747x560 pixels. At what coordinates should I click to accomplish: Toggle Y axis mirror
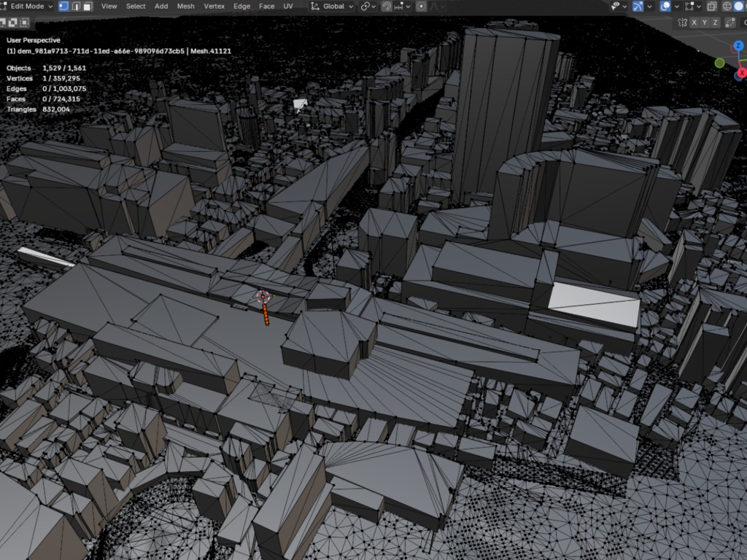click(705, 23)
